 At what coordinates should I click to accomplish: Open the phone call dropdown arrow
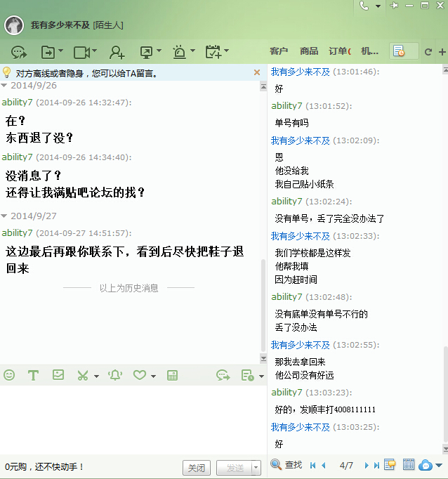378,6
